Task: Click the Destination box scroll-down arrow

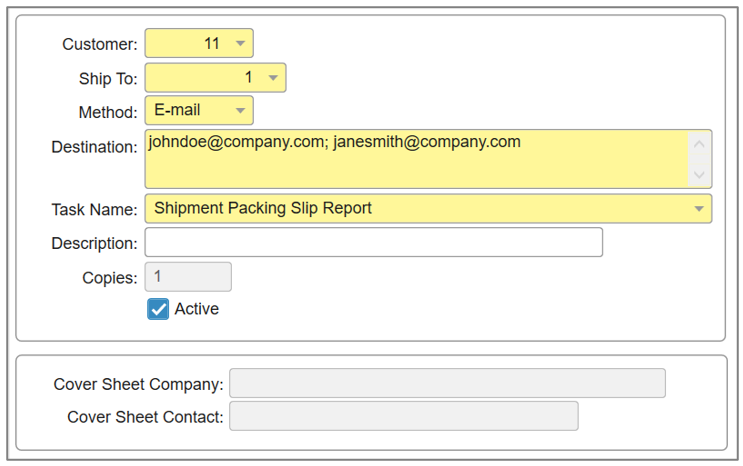Action: click(x=699, y=174)
